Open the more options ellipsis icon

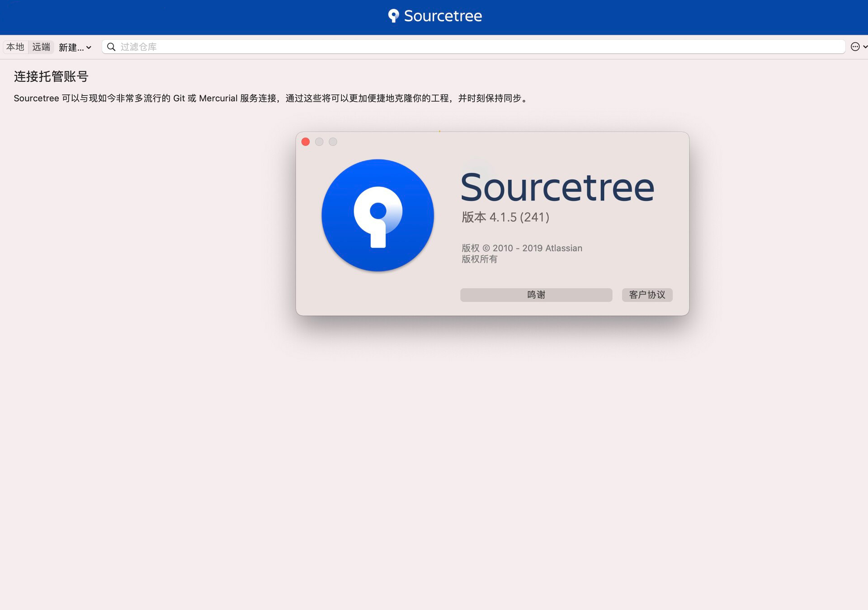tap(854, 47)
